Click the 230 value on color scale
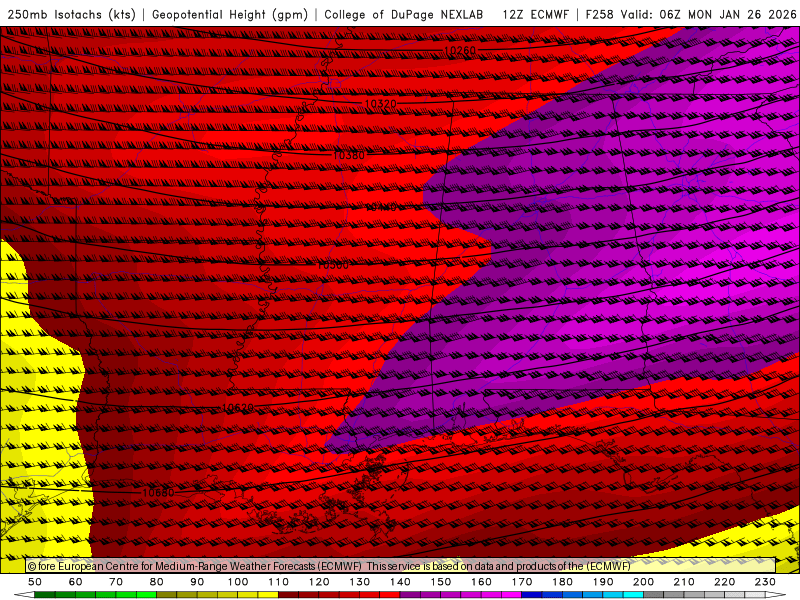Image resolution: width=800 pixels, height=600 pixels. tap(765, 582)
